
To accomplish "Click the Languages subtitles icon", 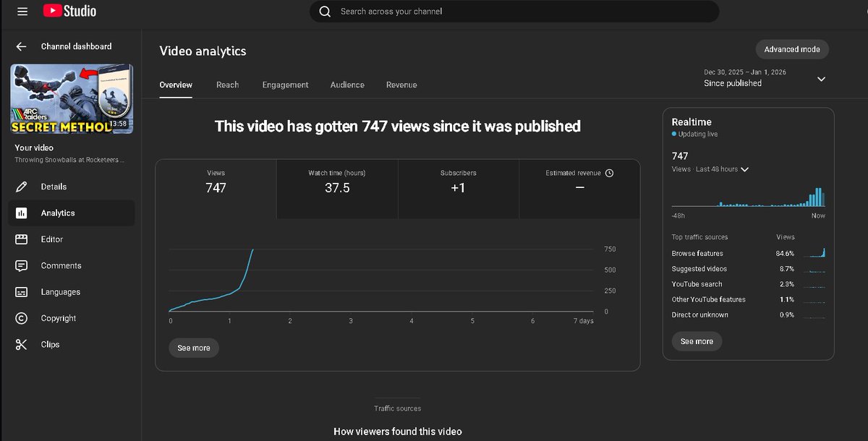I will pos(21,292).
